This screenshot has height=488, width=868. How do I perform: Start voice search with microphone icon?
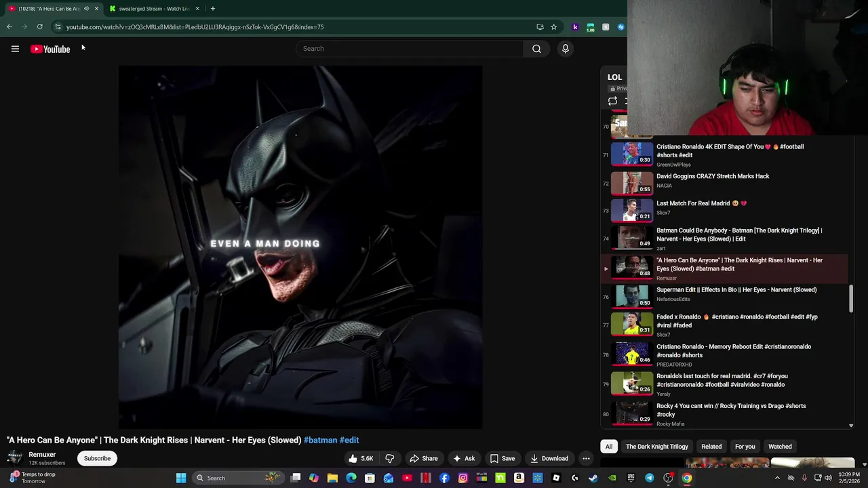565,49
